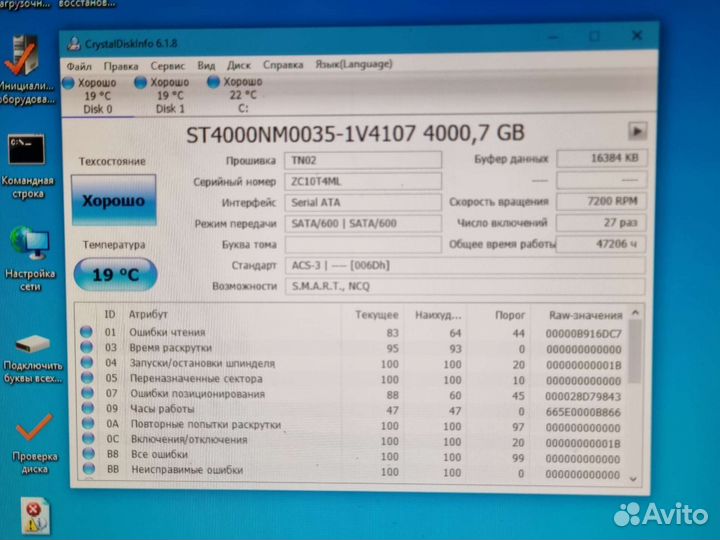Click the Хорошо health status button

pos(113,199)
